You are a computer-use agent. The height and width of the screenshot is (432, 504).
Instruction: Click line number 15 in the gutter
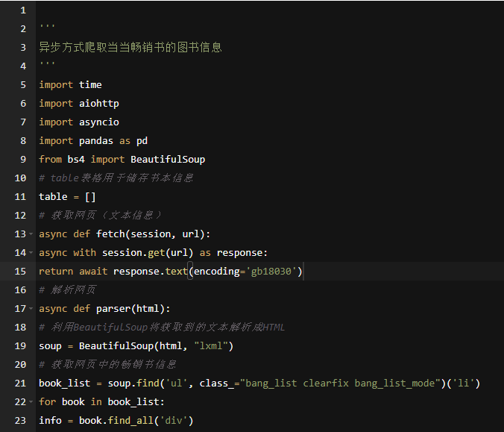tap(20, 272)
